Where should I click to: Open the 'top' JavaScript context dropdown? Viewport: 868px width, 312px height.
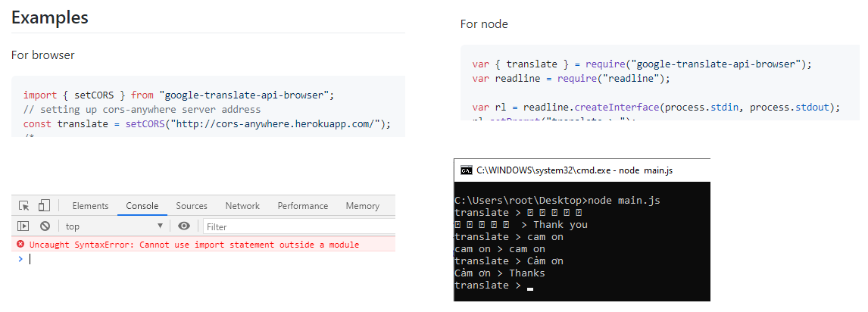tap(114, 226)
